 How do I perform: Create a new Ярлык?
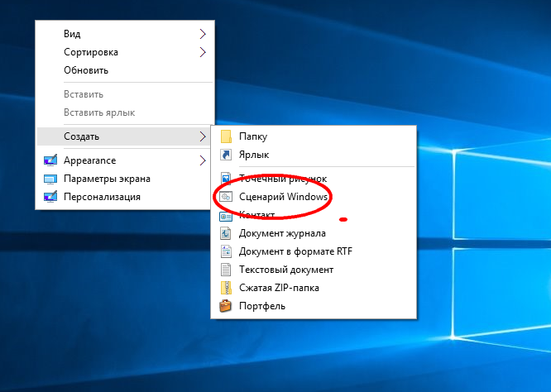pos(314,155)
